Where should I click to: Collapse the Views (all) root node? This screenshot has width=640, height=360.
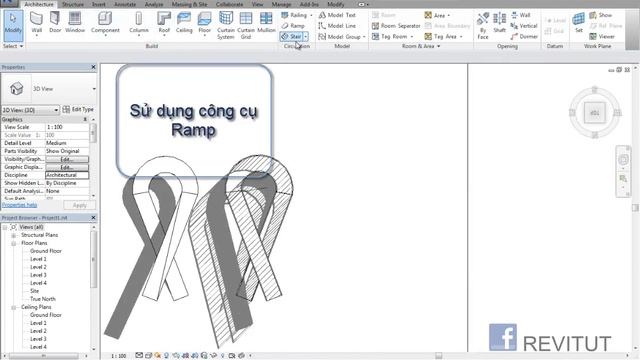pos(5,227)
